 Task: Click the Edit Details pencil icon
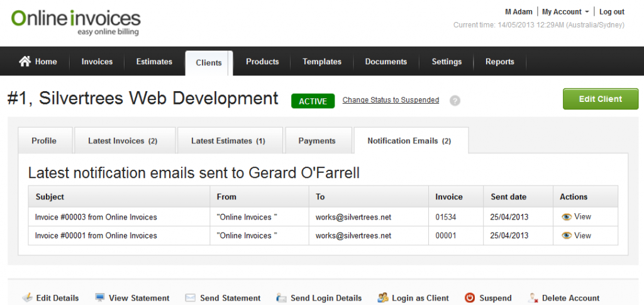27,298
